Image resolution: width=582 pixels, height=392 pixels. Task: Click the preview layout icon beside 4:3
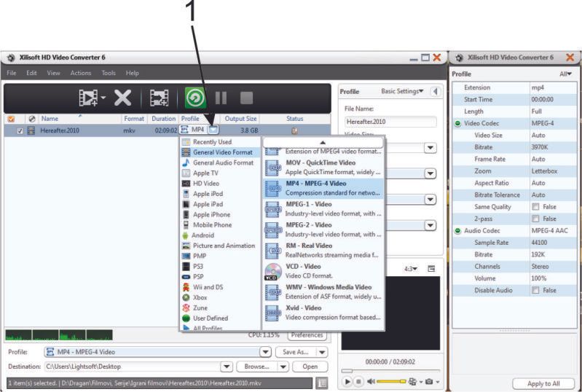pos(431,268)
